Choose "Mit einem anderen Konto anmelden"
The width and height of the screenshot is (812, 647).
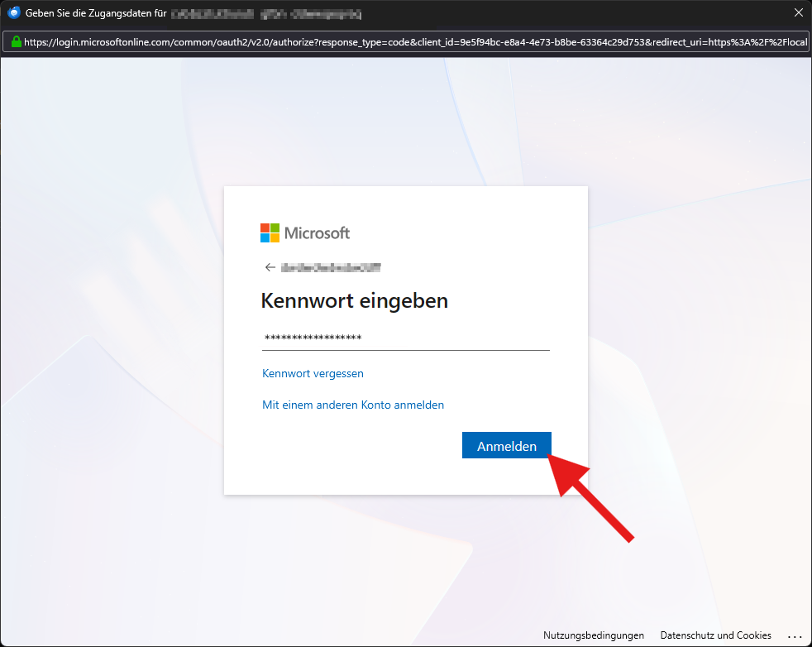[x=353, y=405]
